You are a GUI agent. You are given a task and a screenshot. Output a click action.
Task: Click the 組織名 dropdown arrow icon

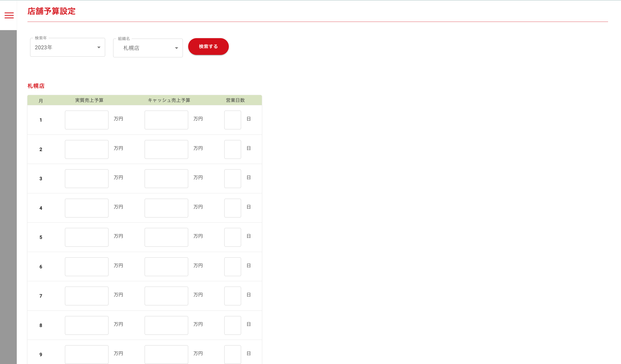tap(176, 48)
